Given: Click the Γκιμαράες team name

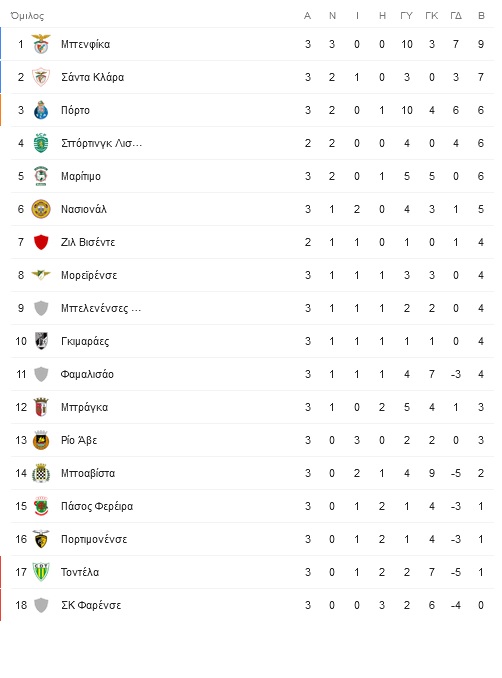Looking at the screenshot, I should (85, 341).
